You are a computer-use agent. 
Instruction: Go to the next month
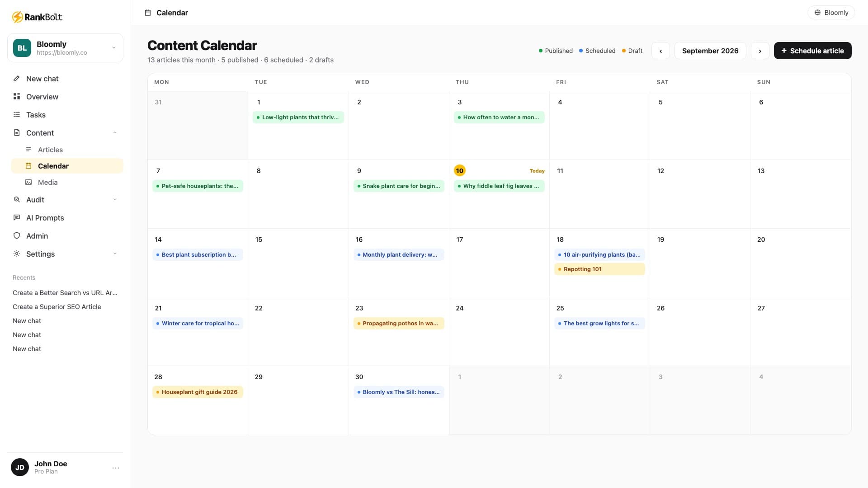coord(760,51)
